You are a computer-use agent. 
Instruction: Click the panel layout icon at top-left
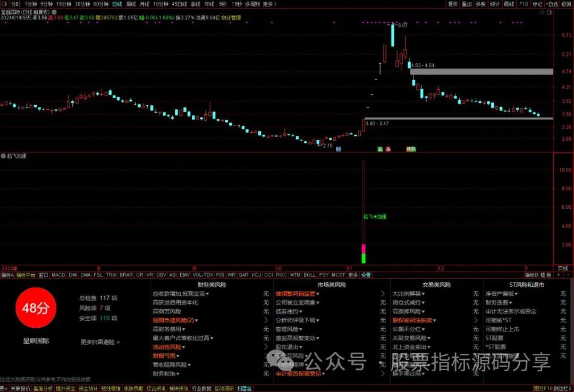pos(5,4)
